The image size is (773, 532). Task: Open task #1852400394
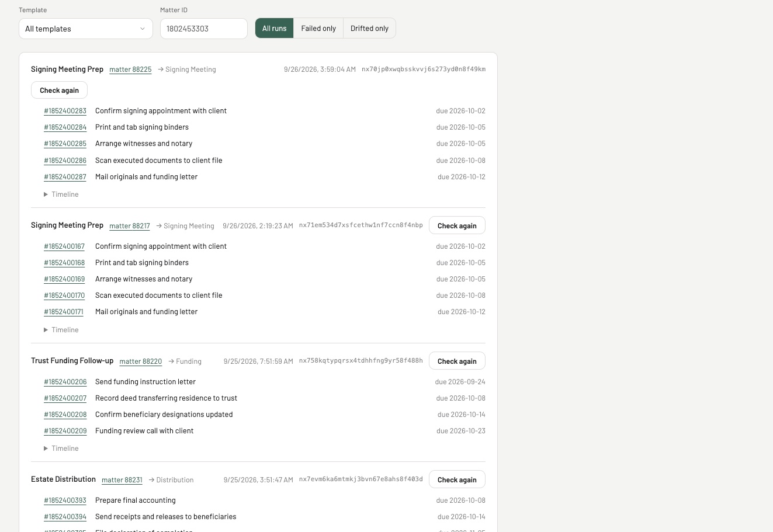click(65, 517)
